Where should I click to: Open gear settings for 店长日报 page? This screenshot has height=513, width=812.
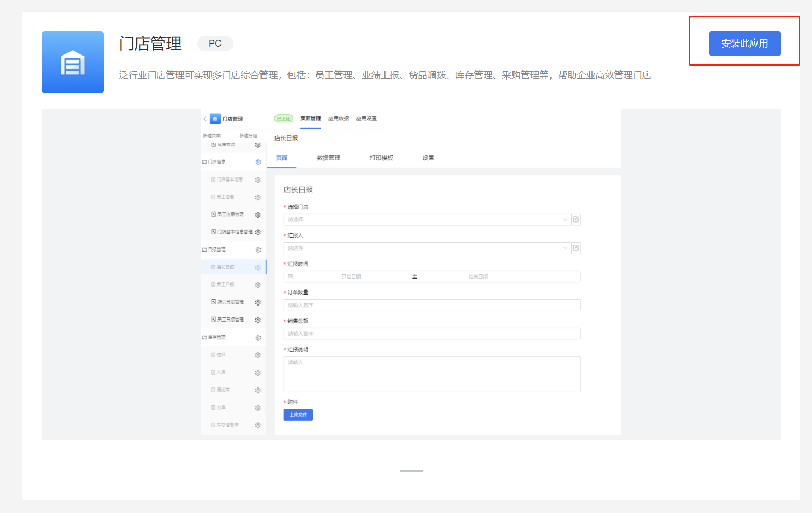pyautogui.click(x=258, y=268)
